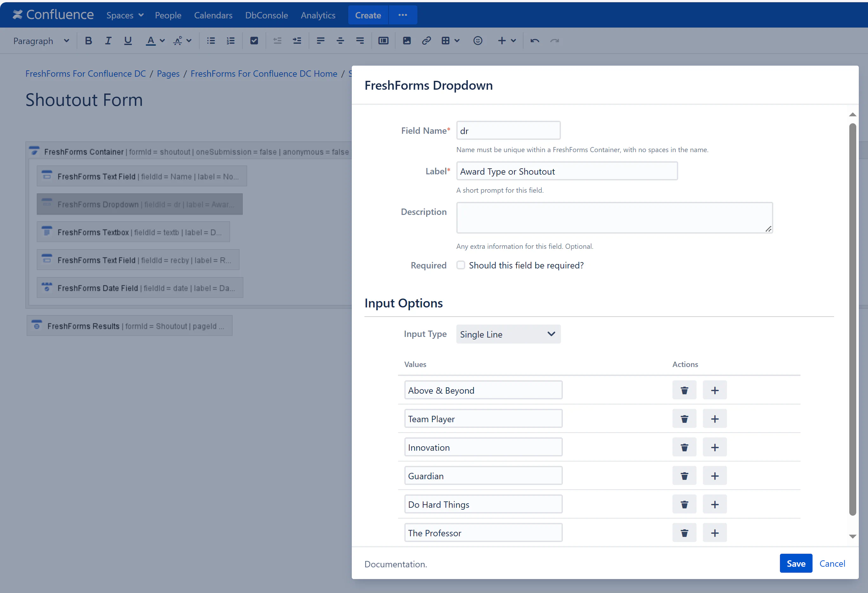Screen dimensions: 868x593
Task: Click the undo arrow icon
Action: click(534, 41)
